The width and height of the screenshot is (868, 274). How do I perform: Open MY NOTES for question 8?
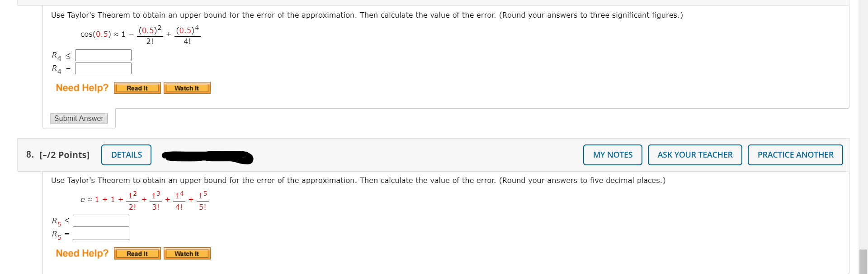[x=613, y=154]
